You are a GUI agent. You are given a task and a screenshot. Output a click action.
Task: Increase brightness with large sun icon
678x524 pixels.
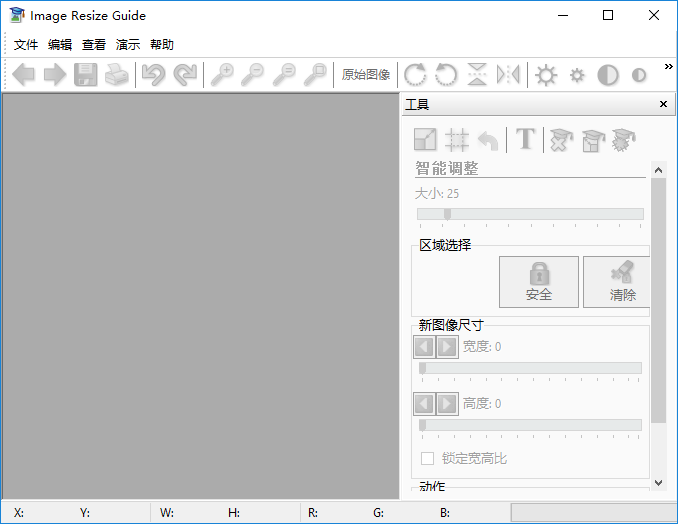[546, 75]
